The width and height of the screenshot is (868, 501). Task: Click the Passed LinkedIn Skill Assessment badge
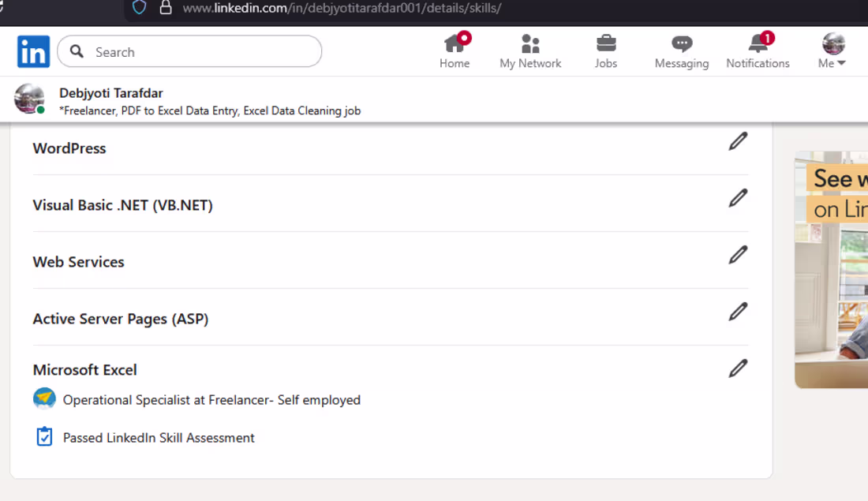44,436
